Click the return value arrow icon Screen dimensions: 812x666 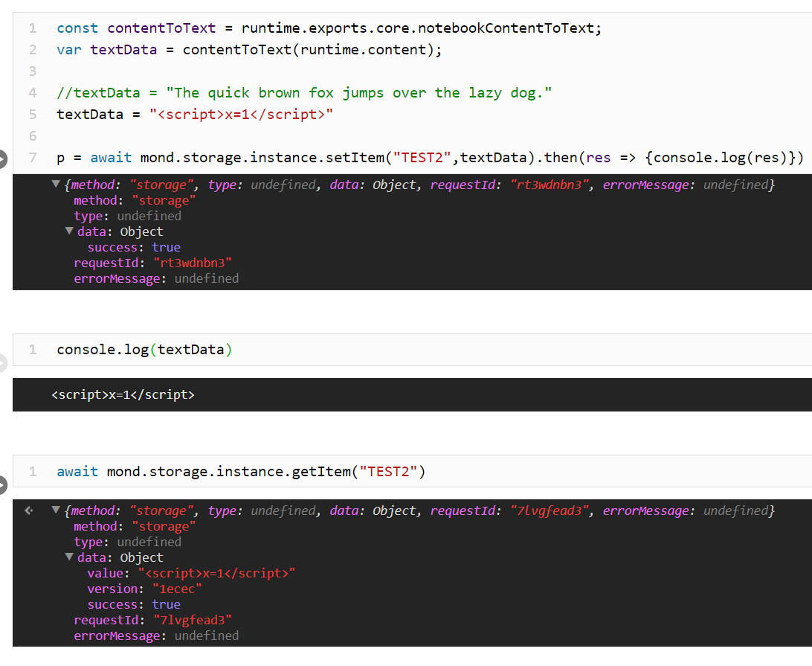pyautogui.click(x=29, y=510)
